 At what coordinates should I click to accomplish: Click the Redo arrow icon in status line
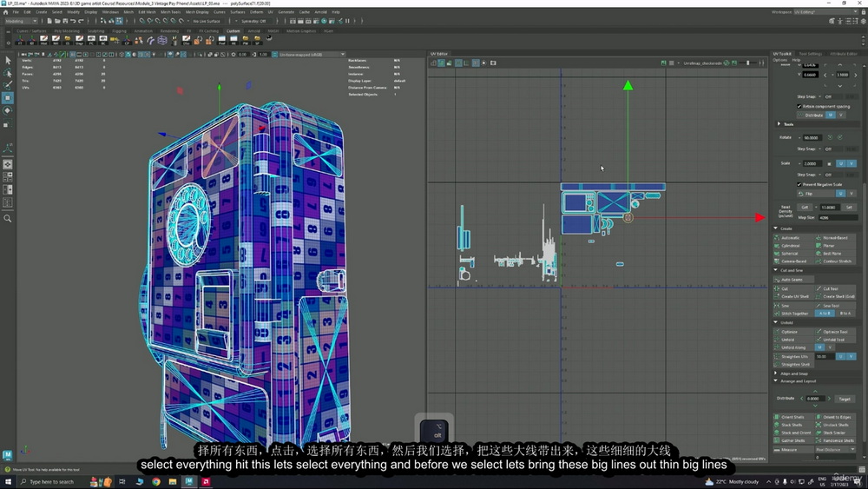coord(80,21)
